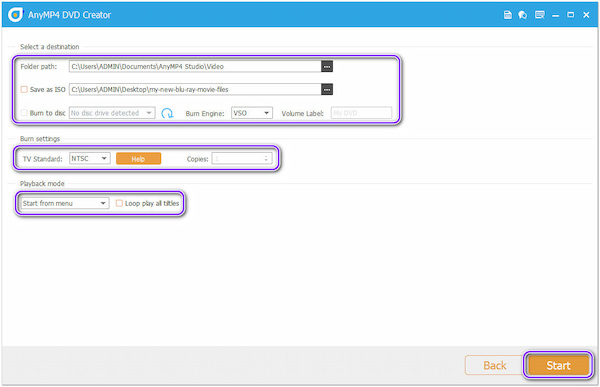Minimize the AnyMP4 DVD Creator window
Viewport: 600px width, 387px height.
tap(556, 15)
